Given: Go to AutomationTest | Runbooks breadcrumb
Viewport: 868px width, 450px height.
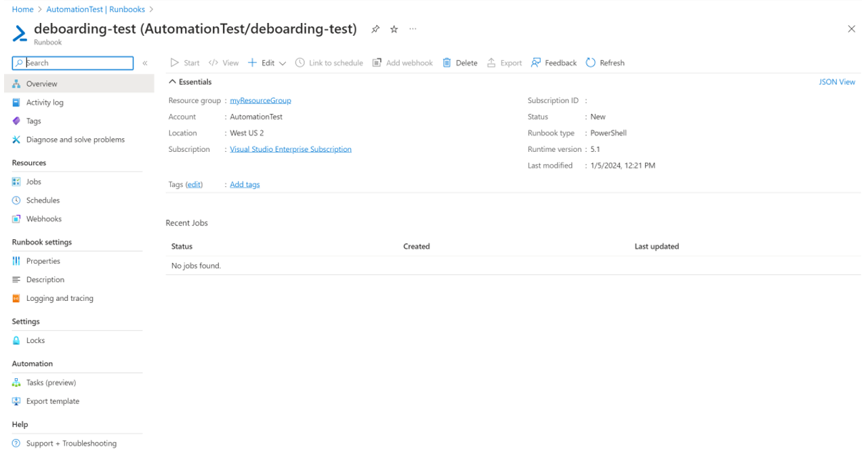Looking at the screenshot, I should pos(96,9).
